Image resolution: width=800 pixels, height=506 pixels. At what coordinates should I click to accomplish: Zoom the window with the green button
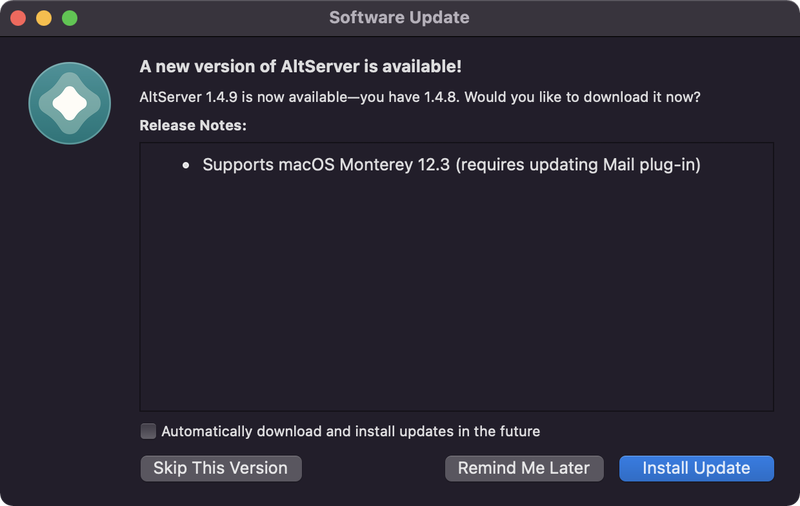click(70, 18)
